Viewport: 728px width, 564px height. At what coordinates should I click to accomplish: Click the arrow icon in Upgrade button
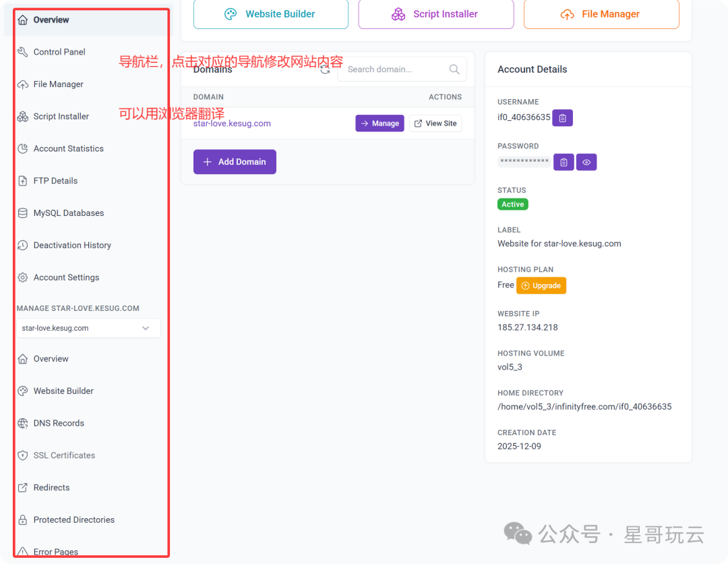pyautogui.click(x=526, y=286)
